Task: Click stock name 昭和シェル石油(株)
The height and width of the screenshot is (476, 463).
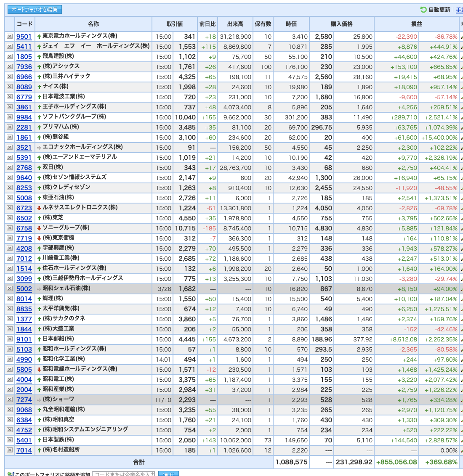Action: click(x=66, y=288)
